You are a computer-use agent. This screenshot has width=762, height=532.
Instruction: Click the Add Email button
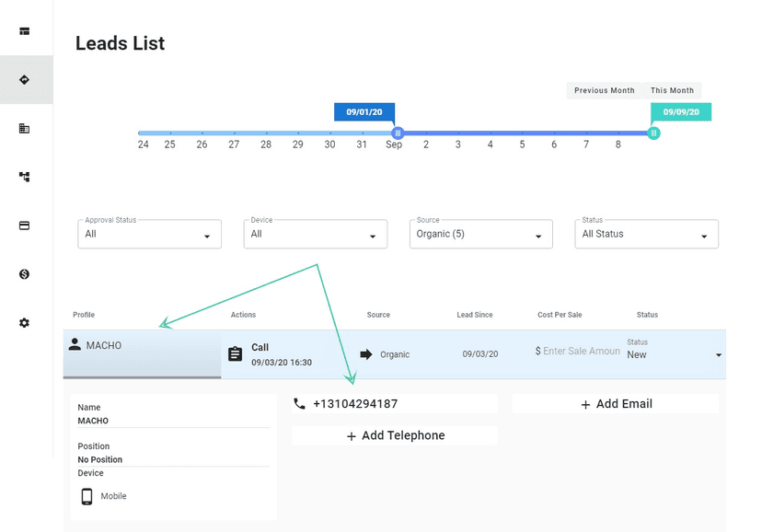click(616, 404)
